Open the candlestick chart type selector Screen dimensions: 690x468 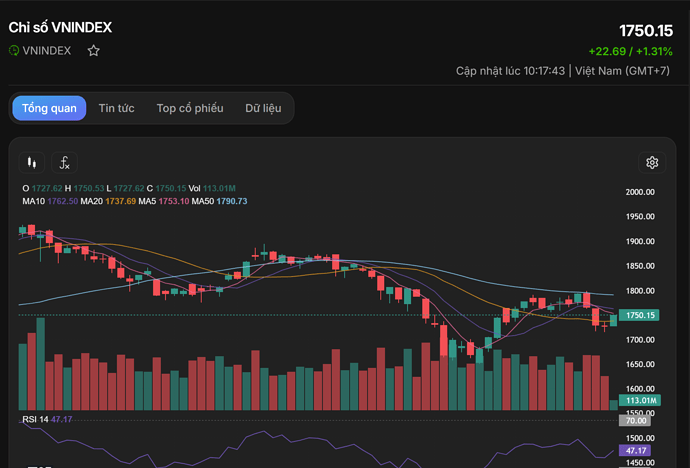32,163
